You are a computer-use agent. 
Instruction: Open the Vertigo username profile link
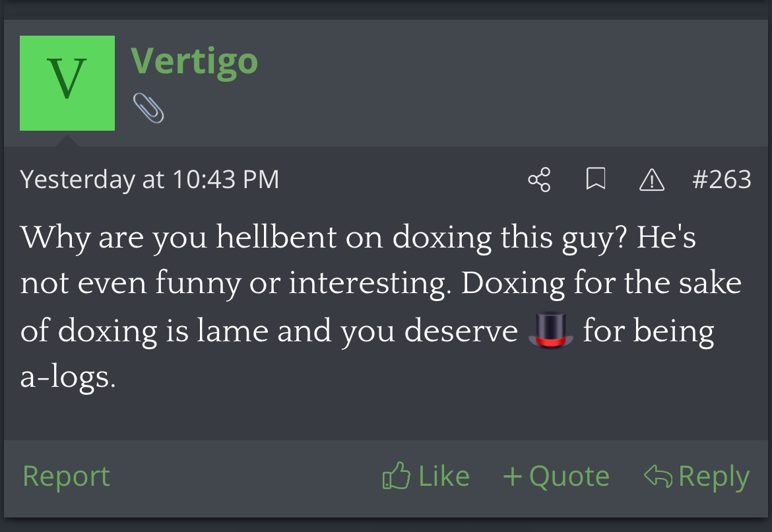click(x=195, y=61)
